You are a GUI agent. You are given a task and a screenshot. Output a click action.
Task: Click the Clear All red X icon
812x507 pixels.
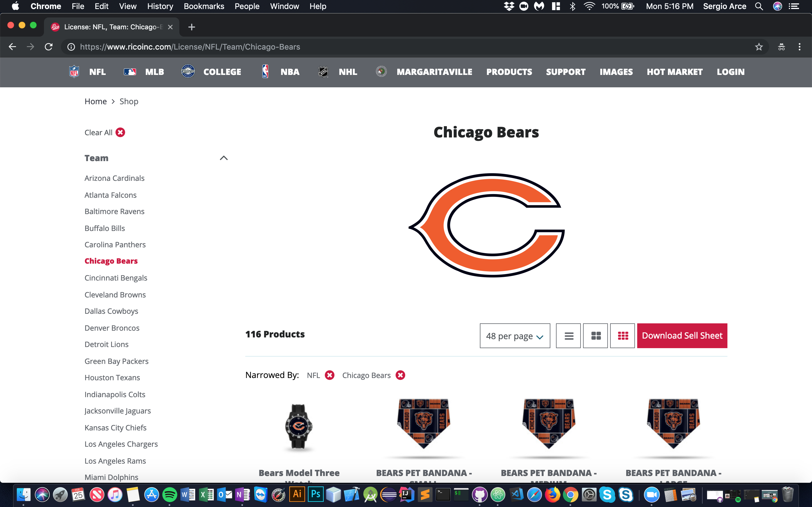tap(120, 132)
